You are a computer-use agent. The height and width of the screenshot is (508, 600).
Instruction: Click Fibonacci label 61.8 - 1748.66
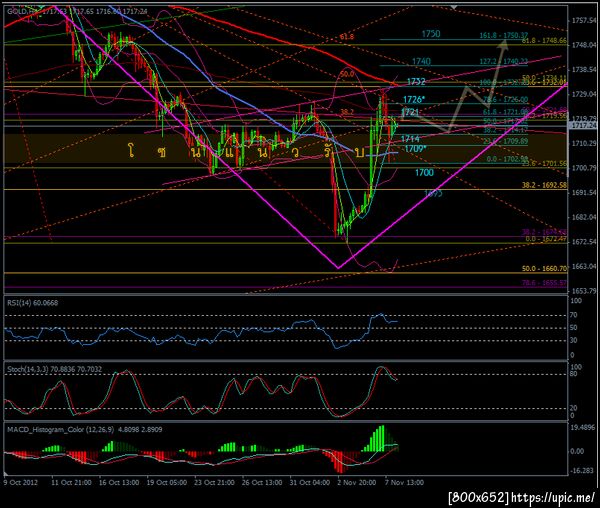coord(544,40)
